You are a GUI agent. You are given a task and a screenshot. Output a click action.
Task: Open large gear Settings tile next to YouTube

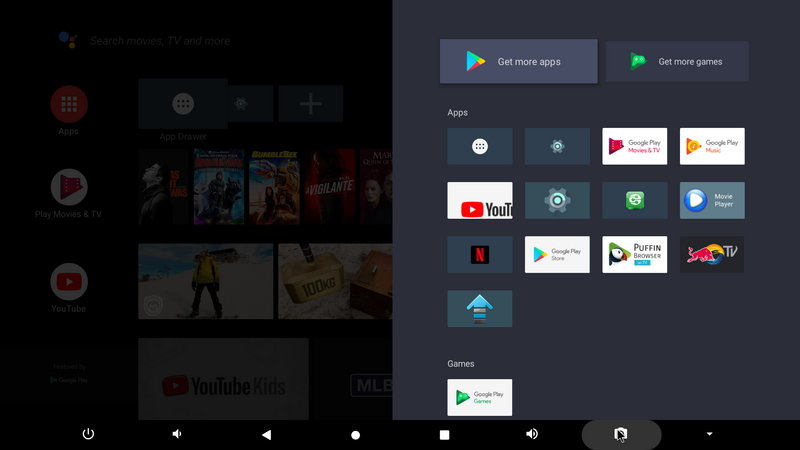click(x=557, y=201)
